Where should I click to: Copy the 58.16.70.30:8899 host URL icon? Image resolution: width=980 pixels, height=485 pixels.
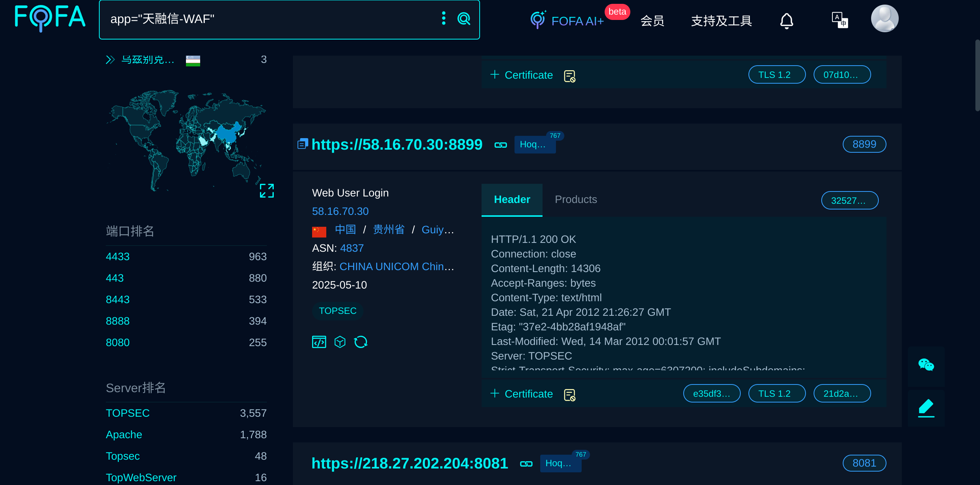(x=303, y=144)
